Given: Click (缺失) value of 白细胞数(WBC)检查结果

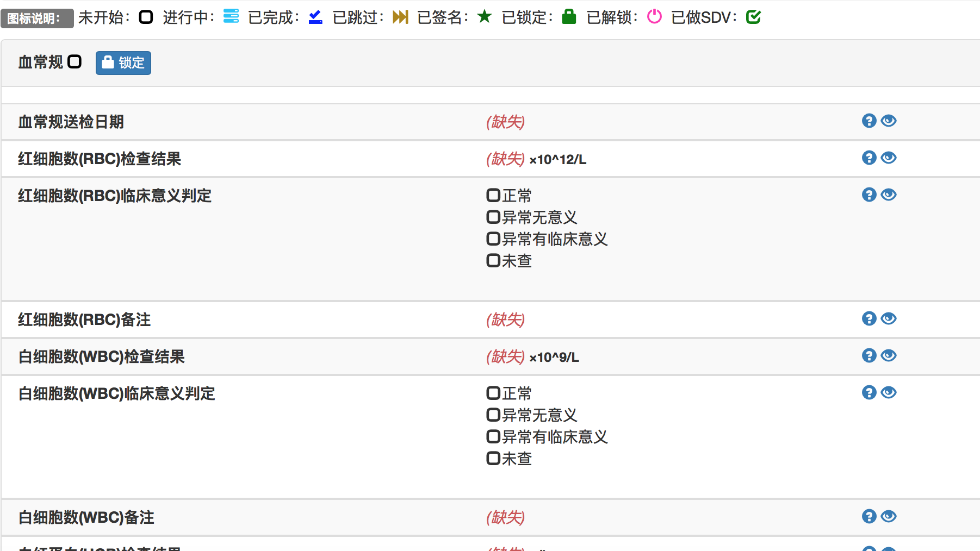Looking at the screenshot, I should point(505,356).
